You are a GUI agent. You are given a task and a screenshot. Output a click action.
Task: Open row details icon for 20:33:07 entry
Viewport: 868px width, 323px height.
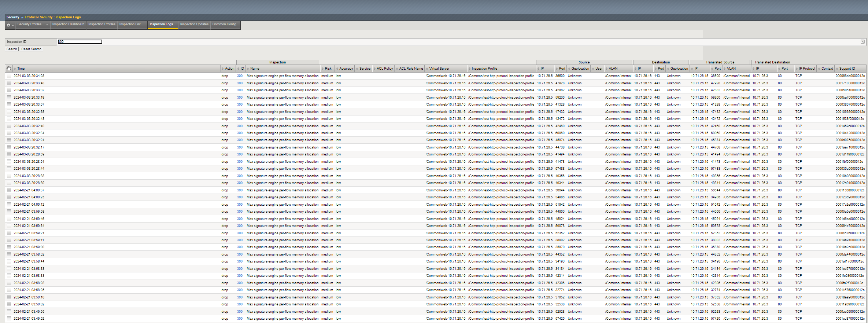(9, 104)
